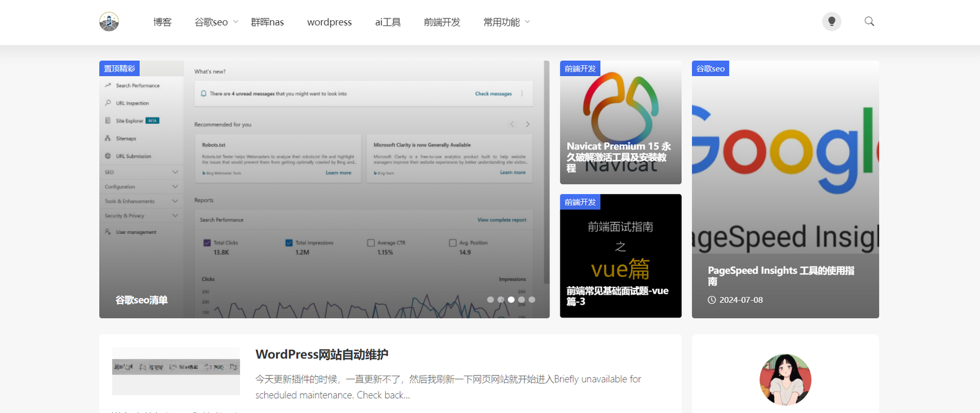Image resolution: width=980 pixels, height=413 pixels.
Task: Open the 常用功能 nav item
Action: click(502, 22)
